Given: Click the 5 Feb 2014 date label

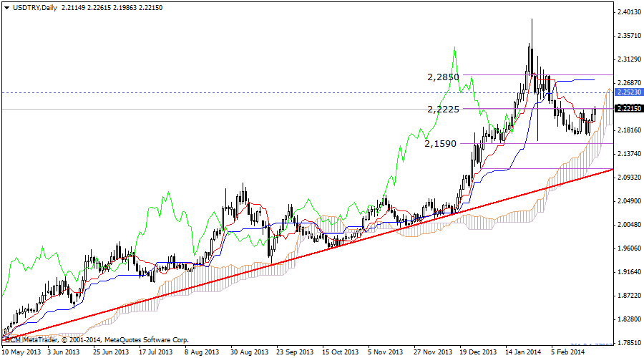Looking at the screenshot, I should (x=568, y=352).
